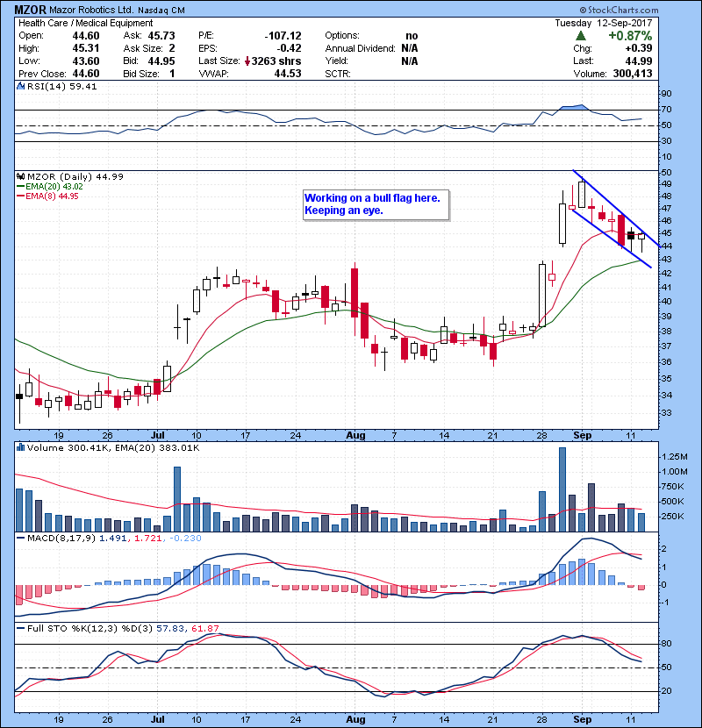Click the SCTR label
This screenshot has height=728, width=702.
tap(338, 74)
